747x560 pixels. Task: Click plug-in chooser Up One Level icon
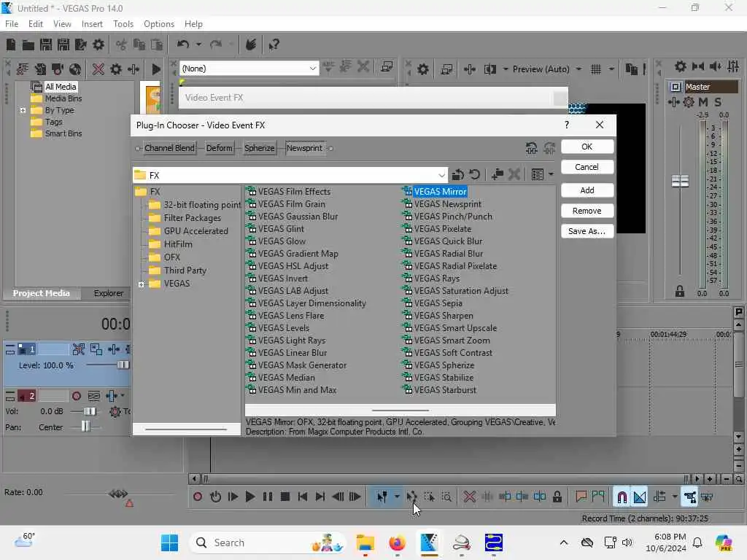click(x=458, y=175)
